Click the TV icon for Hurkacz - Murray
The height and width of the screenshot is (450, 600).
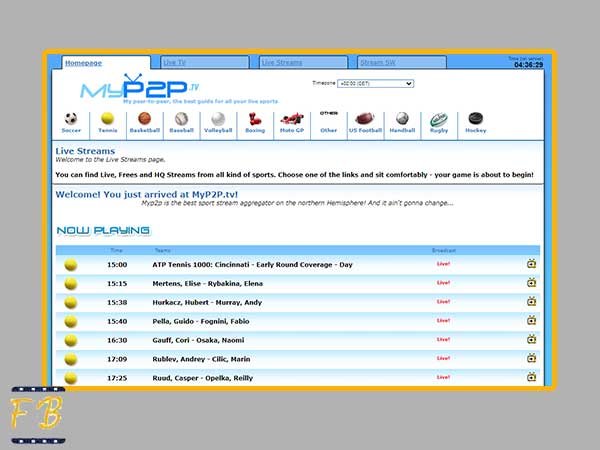coord(531,302)
